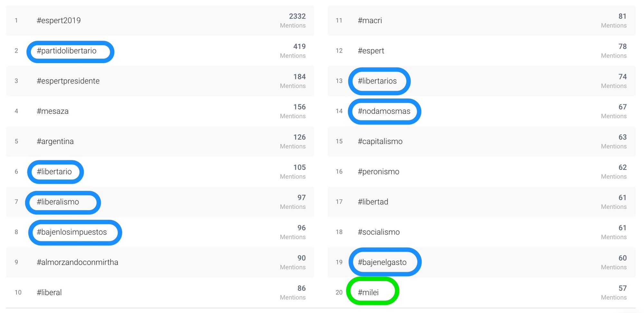Image resolution: width=644 pixels, height=313 pixels.
Task: Select the #argentina hashtag
Action: click(55, 142)
